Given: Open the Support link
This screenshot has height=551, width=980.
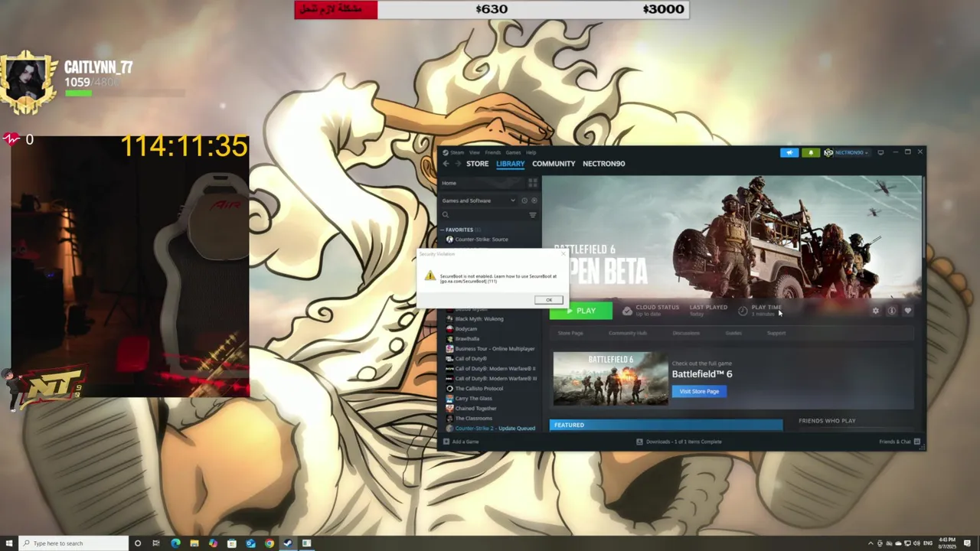Looking at the screenshot, I should 776,333.
